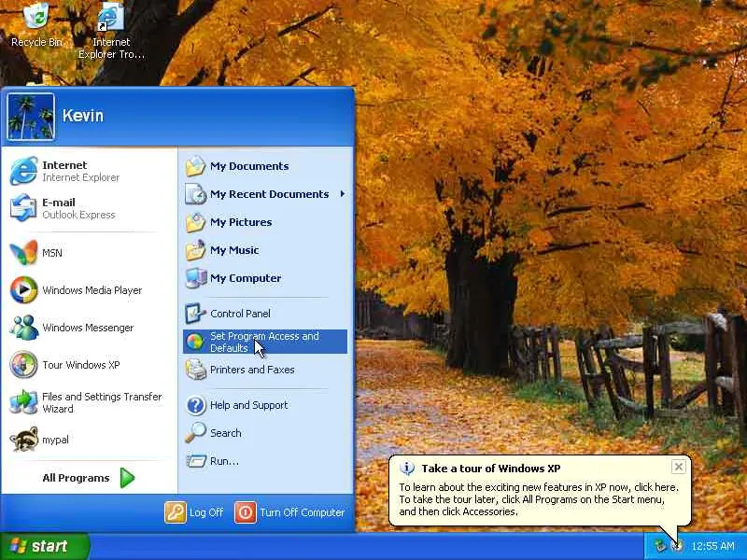Click Set Program Access and Defaults icon
Screen dimensions: 747x560
pos(195,342)
